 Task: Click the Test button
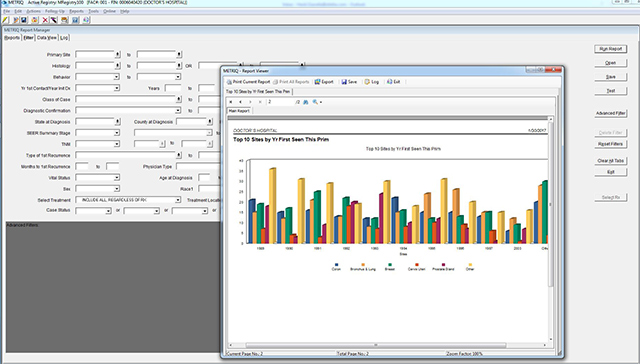[x=611, y=91]
